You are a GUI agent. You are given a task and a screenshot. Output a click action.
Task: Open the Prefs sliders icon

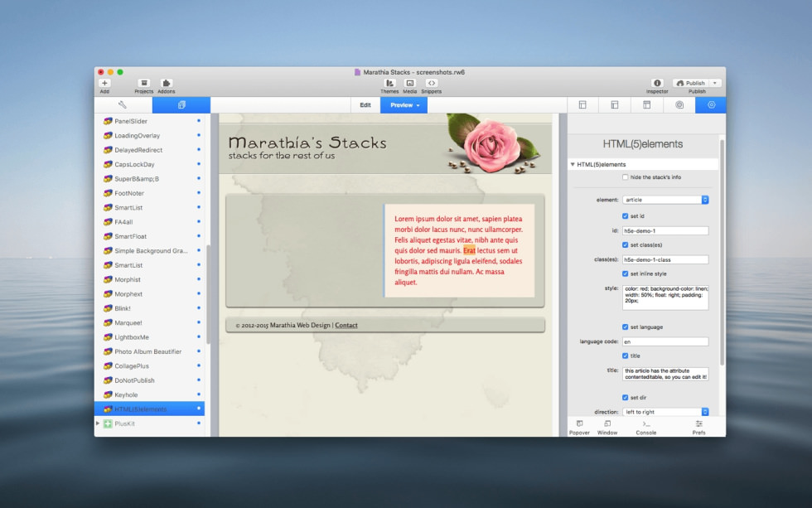click(x=699, y=423)
